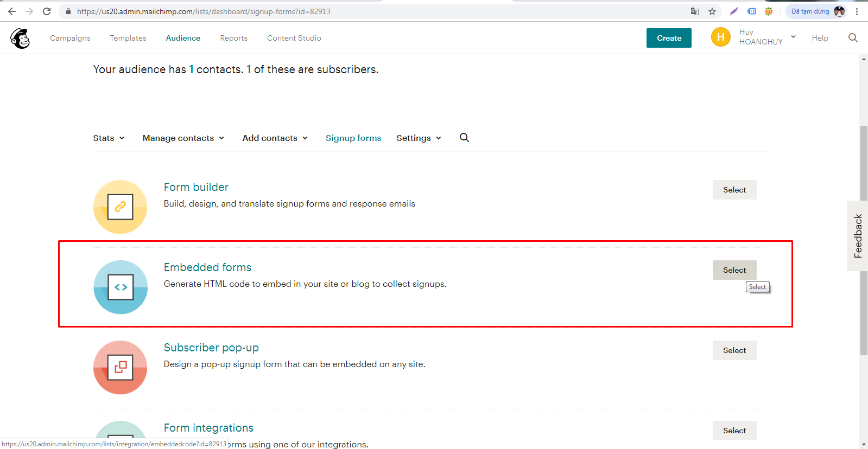
Task: Expand the Stats dropdown
Action: coord(109,138)
